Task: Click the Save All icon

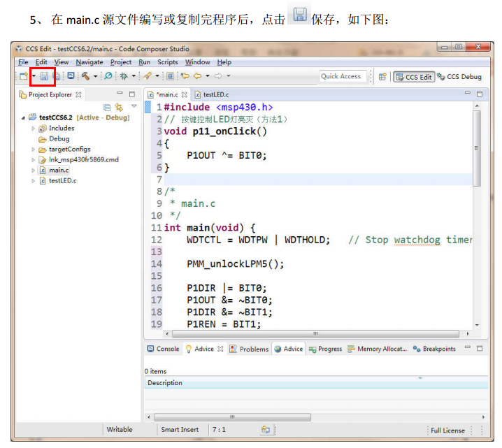Action: click(x=57, y=76)
